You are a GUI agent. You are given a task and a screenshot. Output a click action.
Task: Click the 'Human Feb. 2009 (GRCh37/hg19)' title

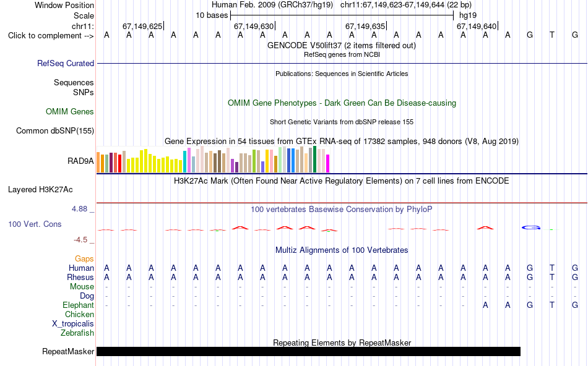click(272, 5)
